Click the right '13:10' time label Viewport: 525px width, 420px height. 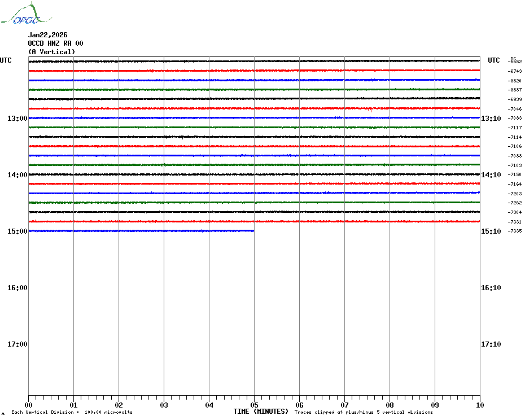pyautogui.click(x=491, y=118)
